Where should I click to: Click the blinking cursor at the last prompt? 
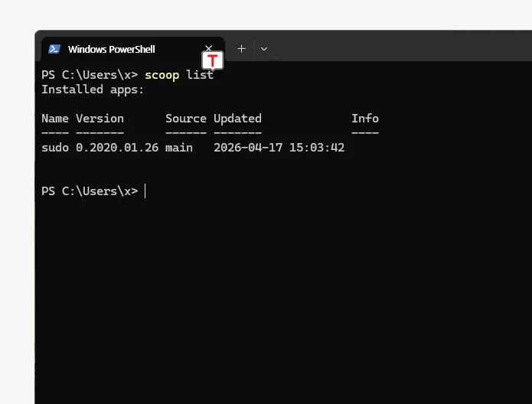click(145, 191)
